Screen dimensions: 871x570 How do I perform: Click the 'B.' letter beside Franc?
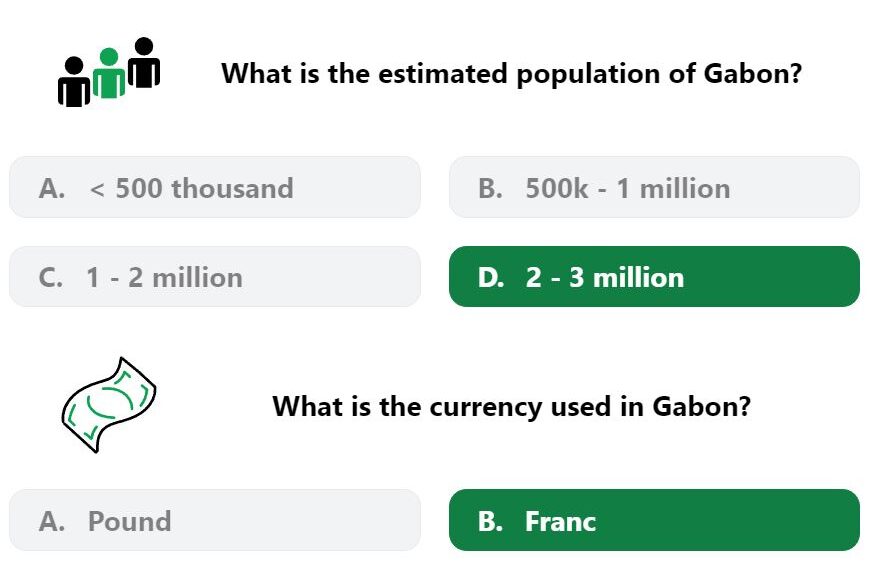pyautogui.click(x=490, y=521)
